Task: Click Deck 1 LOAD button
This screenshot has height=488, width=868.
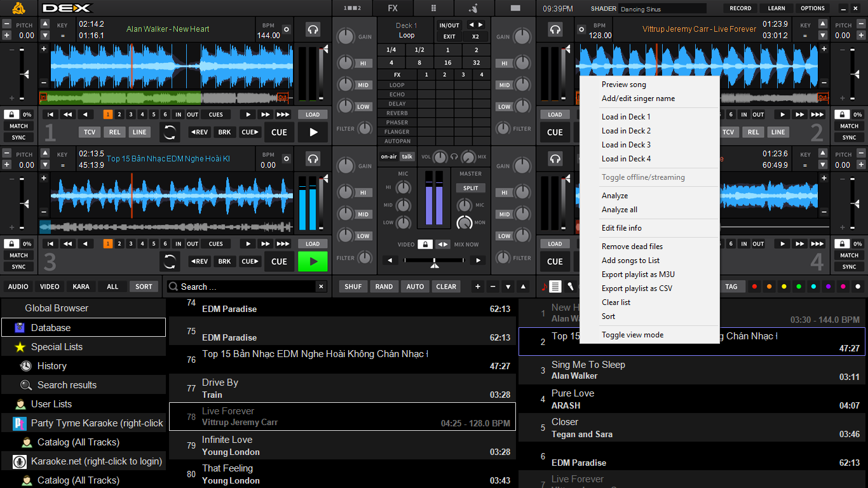Action: (313, 114)
